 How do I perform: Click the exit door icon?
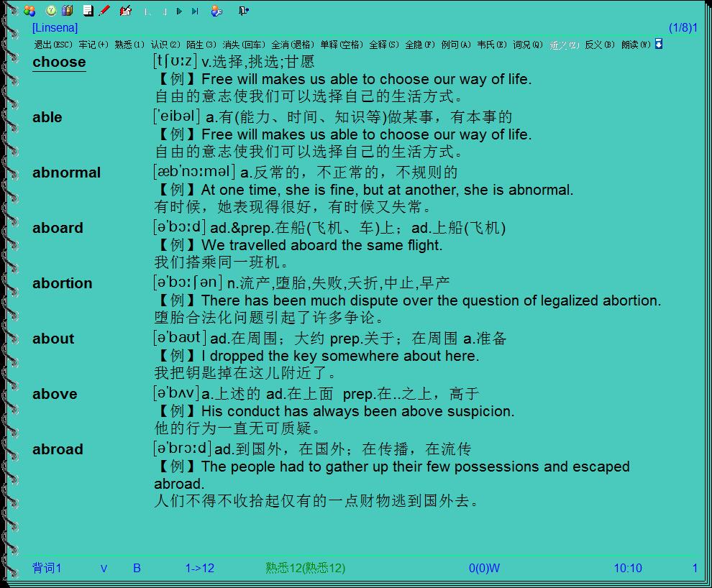[244, 11]
